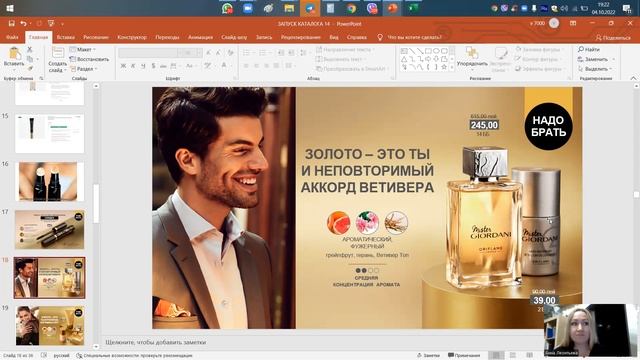Increase font size icon
The width and height of the screenshot is (640, 360).
coord(209,53)
